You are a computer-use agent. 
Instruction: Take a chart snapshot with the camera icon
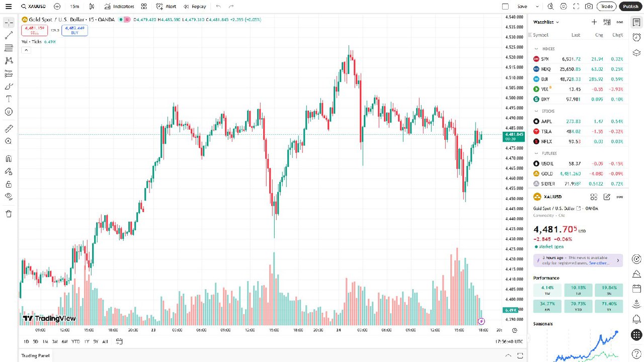[x=588, y=6]
